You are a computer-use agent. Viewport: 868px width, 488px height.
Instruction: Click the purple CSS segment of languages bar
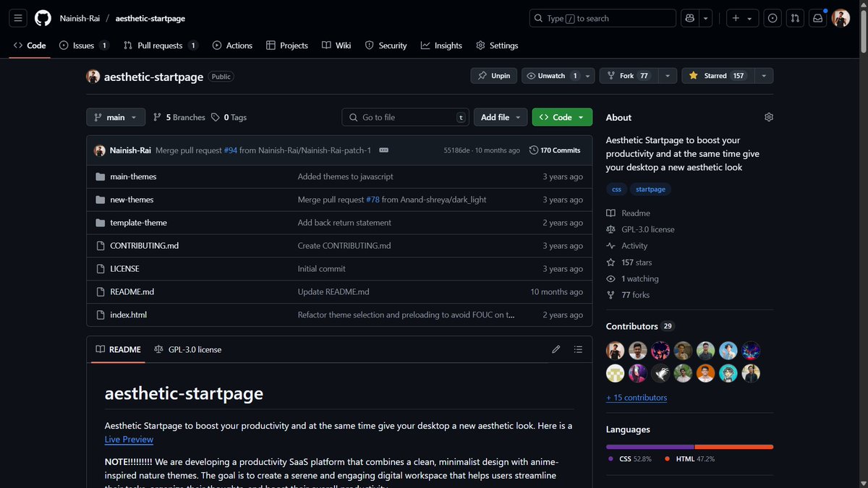(650, 447)
